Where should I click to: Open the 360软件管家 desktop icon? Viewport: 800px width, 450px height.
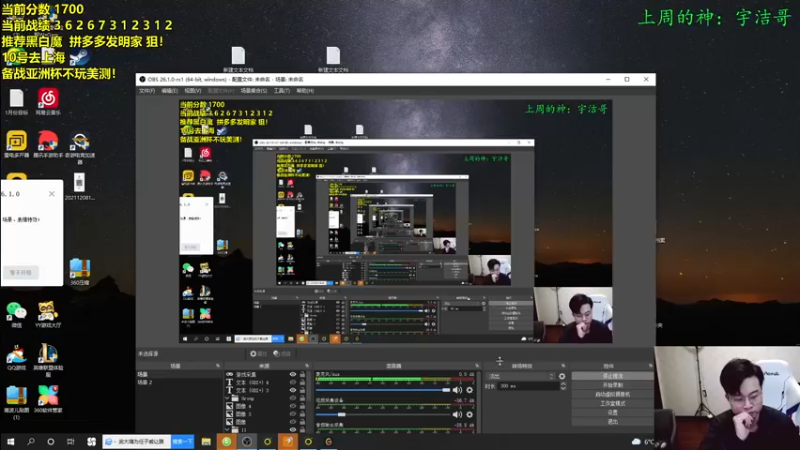coord(48,399)
